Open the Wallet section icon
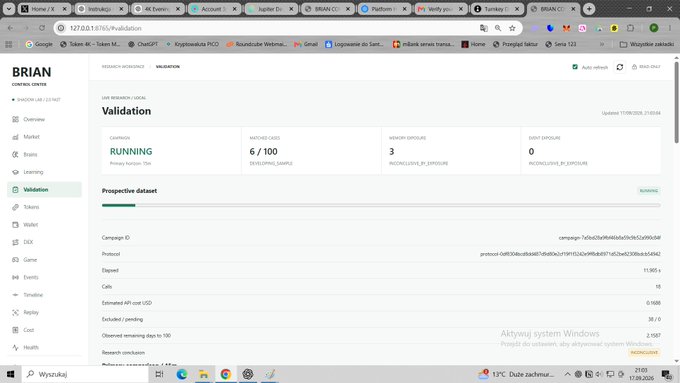 [16, 225]
